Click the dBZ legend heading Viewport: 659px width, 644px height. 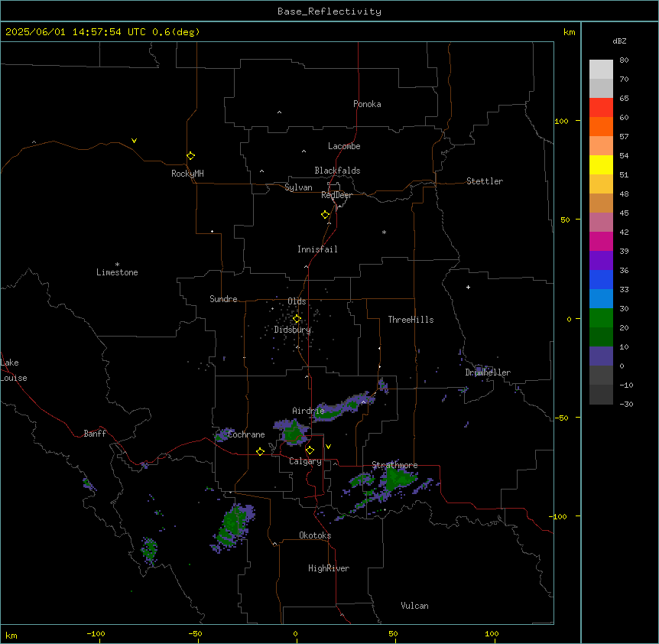click(619, 41)
